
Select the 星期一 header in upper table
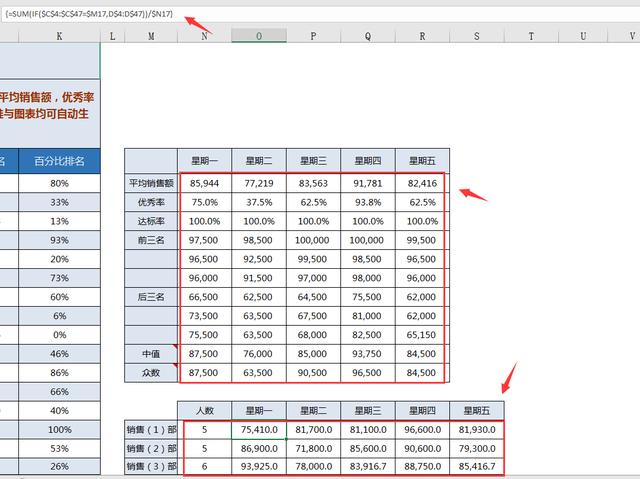click(x=205, y=161)
